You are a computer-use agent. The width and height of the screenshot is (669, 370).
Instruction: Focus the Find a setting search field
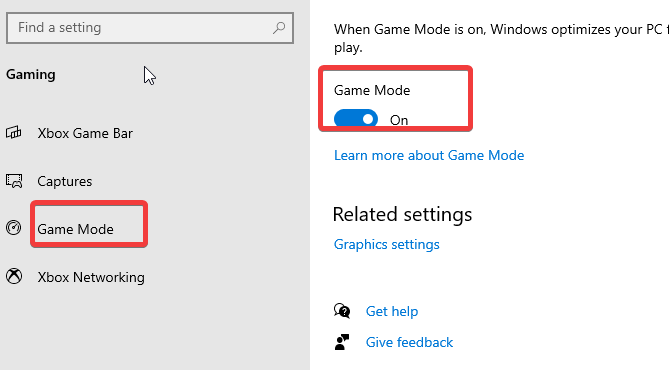click(x=150, y=28)
